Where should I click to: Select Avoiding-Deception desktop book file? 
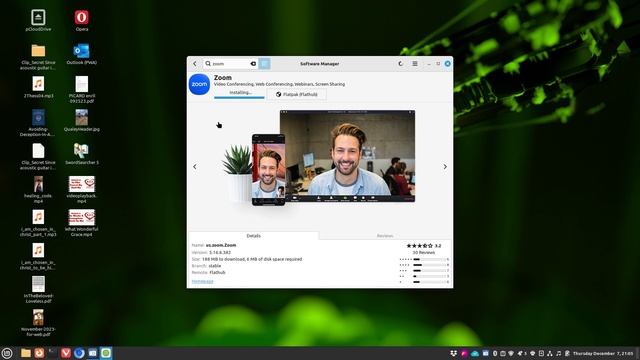click(x=38, y=123)
